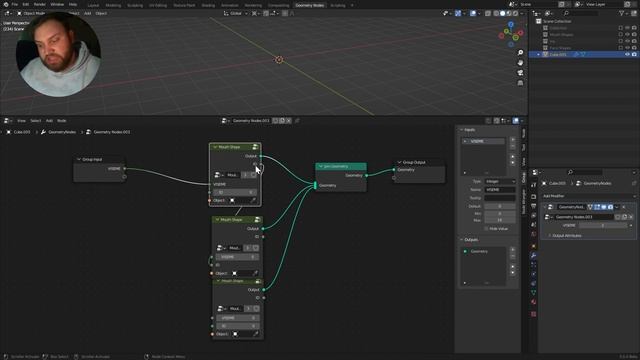
Task: Click new node tree icon in header
Action: [x=282, y=121]
